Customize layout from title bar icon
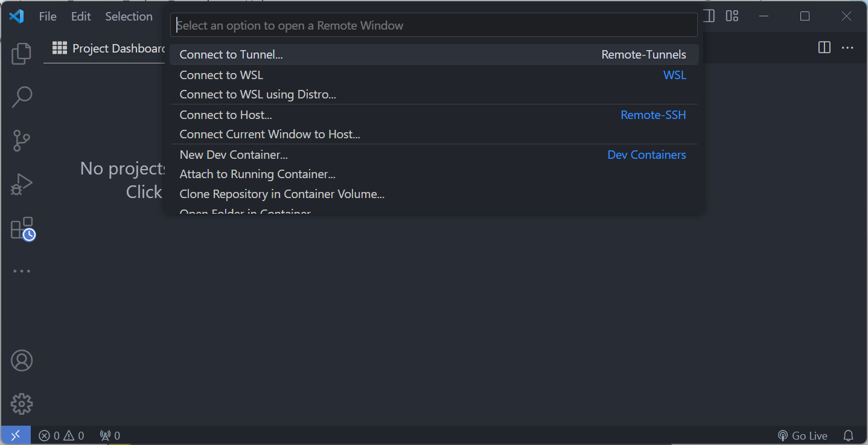Image resolution: width=868 pixels, height=445 pixels. coord(732,16)
